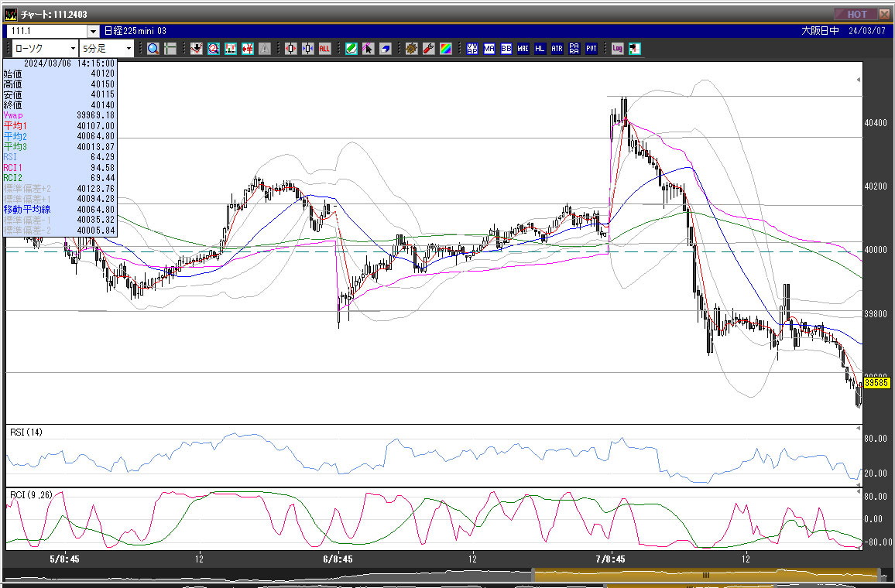The image size is (895, 588).
Task: Click the PVT pivot indicator button
Action: coord(591,49)
